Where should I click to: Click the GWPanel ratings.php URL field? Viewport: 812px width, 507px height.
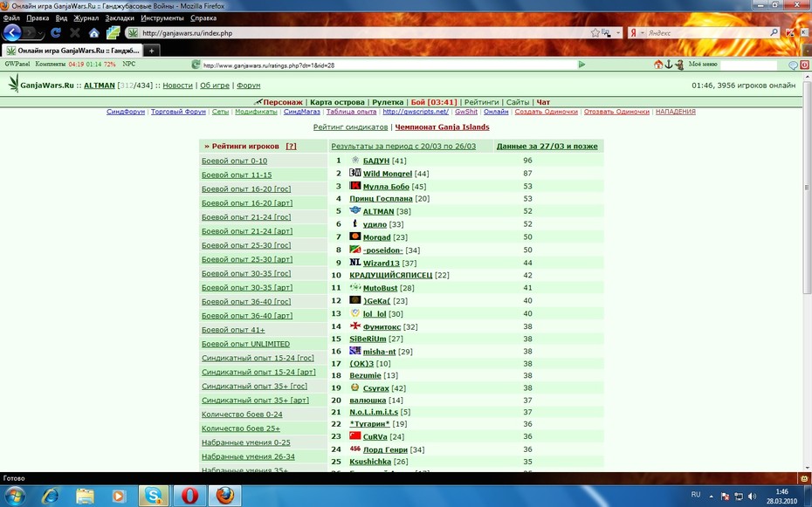pos(389,65)
